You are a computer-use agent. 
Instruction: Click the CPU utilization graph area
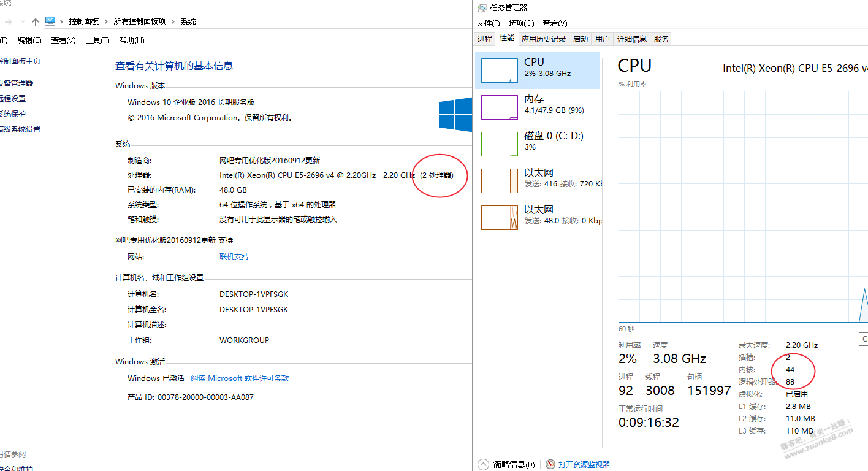(743, 207)
